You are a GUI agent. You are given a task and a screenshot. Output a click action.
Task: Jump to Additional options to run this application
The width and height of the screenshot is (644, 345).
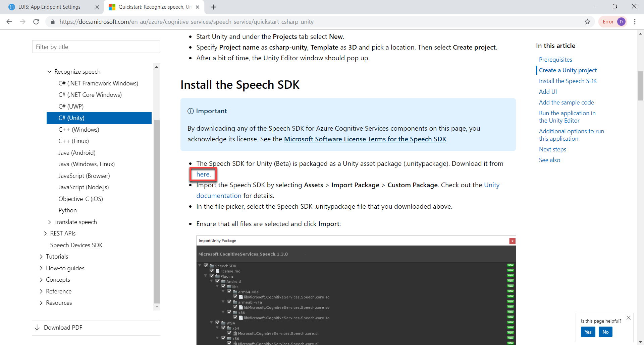pos(572,135)
